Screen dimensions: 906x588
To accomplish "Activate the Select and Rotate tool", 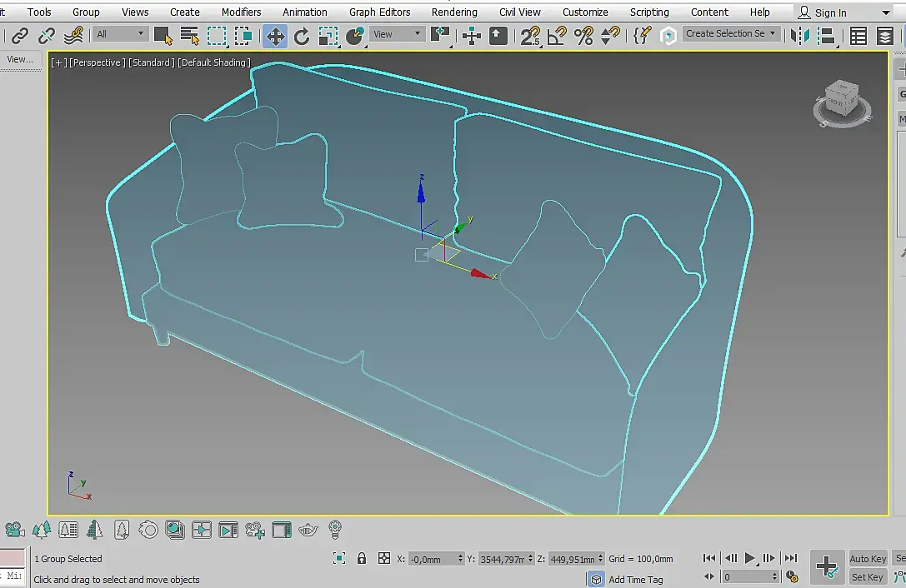I will tap(302, 36).
